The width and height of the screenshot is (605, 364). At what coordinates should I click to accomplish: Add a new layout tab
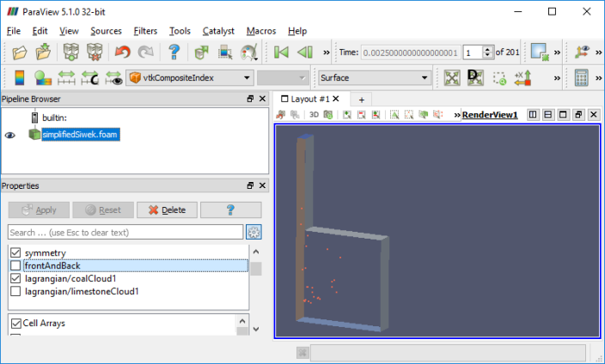tap(362, 100)
